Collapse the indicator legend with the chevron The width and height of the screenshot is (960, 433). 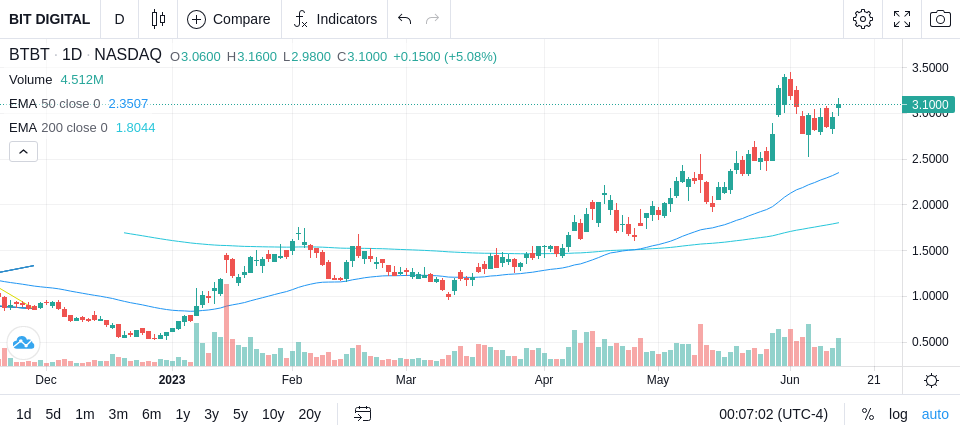(23, 151)
